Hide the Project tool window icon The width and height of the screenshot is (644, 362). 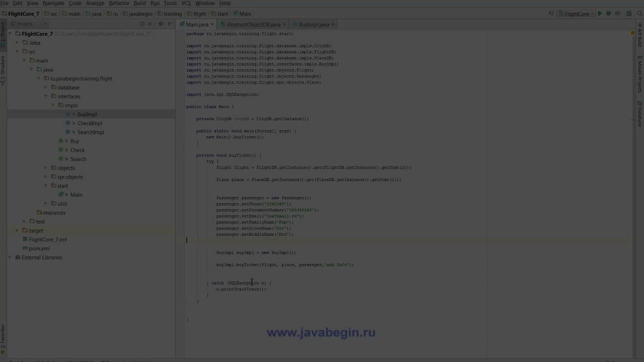click(x=170, y=24)
